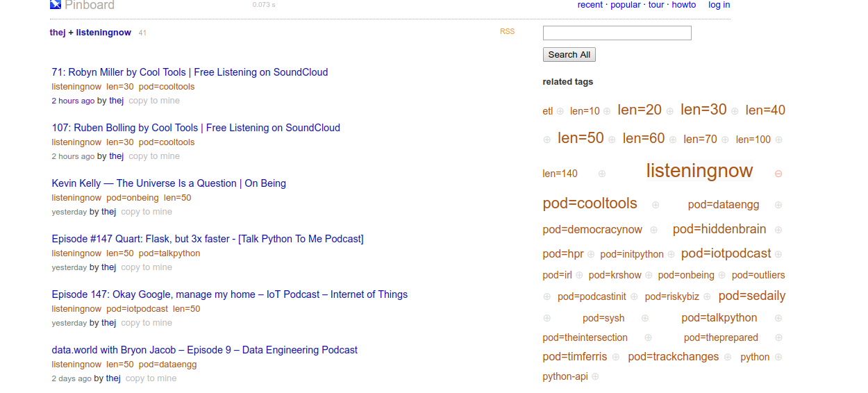Click the plus icon after pod=democracynow

click(x=653, y=230)
